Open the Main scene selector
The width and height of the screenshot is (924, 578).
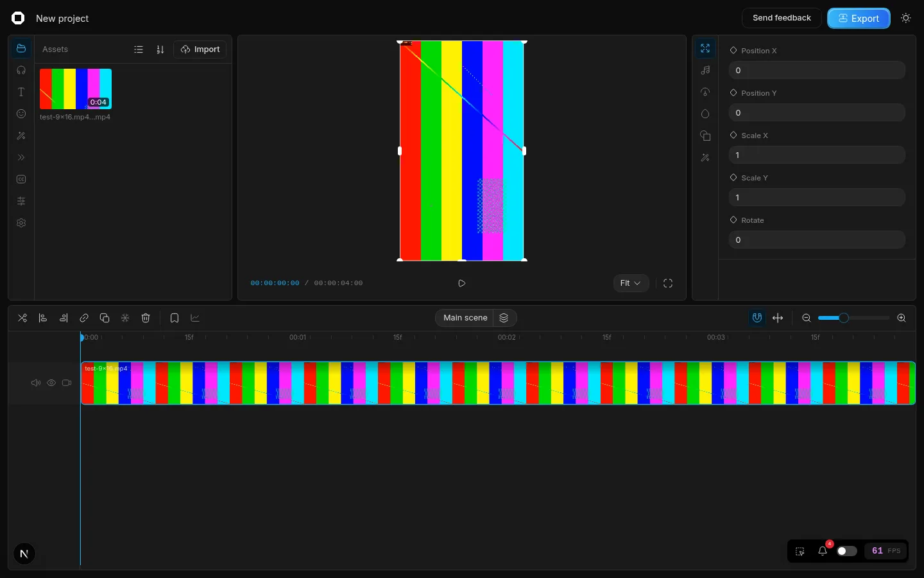click(x=465, y=318)
